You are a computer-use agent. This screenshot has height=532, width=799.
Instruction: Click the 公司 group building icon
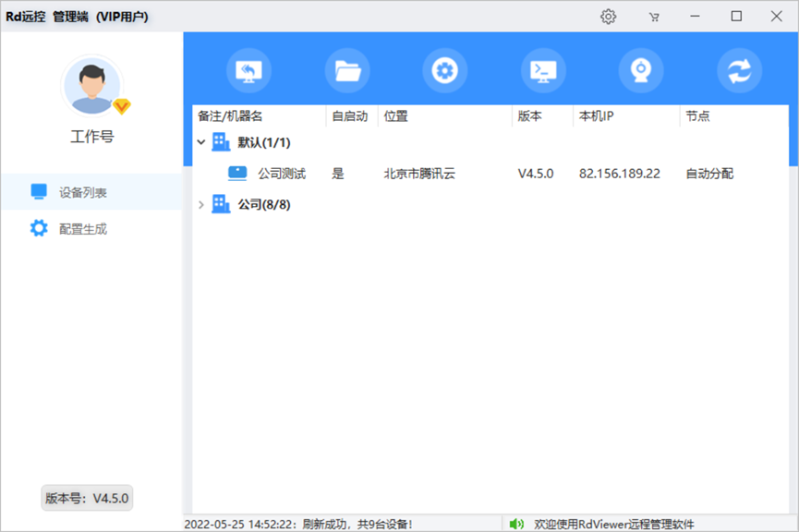tap(221, 204)
